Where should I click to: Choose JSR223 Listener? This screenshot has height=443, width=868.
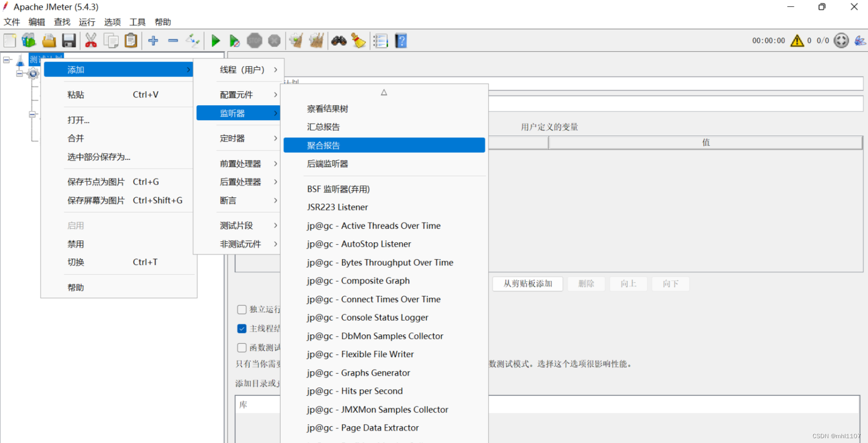point(384,207)
